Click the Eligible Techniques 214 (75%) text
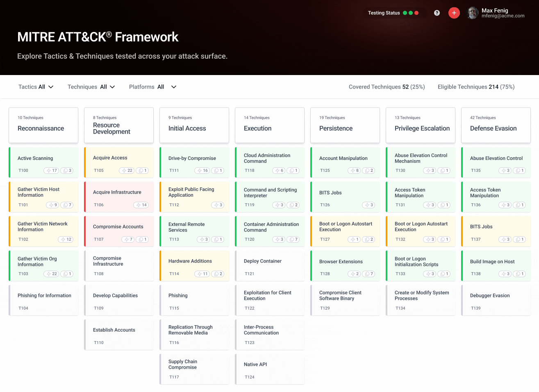The image size is (539, 392). [476, 87]
